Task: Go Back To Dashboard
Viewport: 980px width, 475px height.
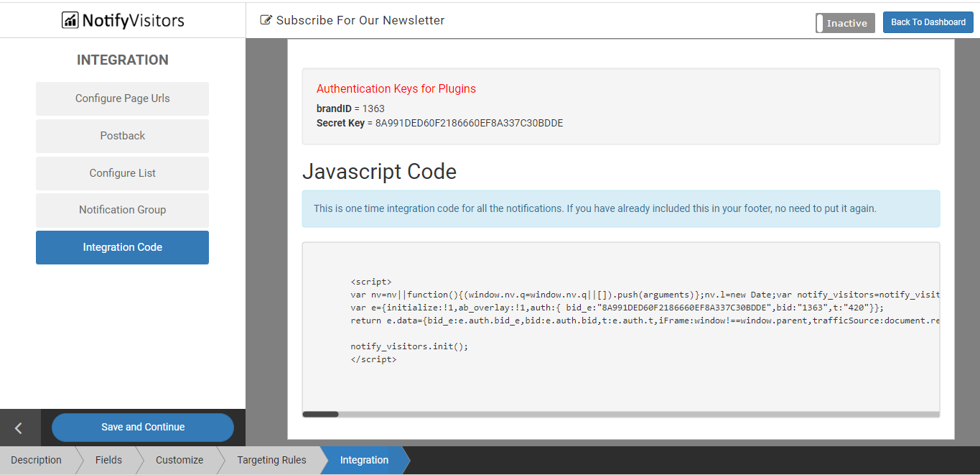Action: tap(928, 22)
